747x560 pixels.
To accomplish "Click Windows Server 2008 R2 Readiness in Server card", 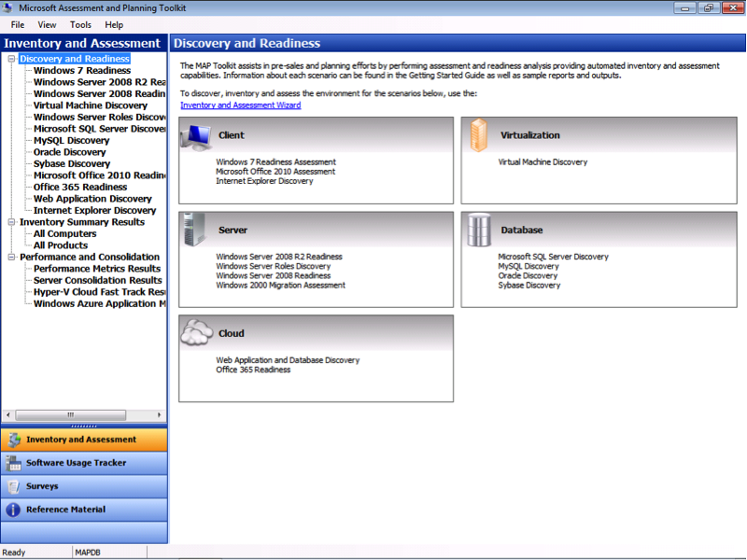I will [x=279, y=257].
